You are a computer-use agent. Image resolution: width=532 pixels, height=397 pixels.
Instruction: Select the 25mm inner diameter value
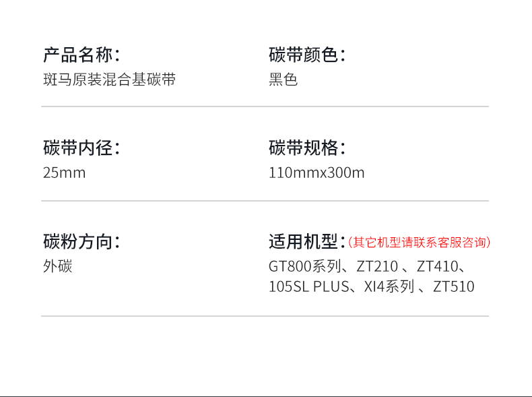point(65,173)
